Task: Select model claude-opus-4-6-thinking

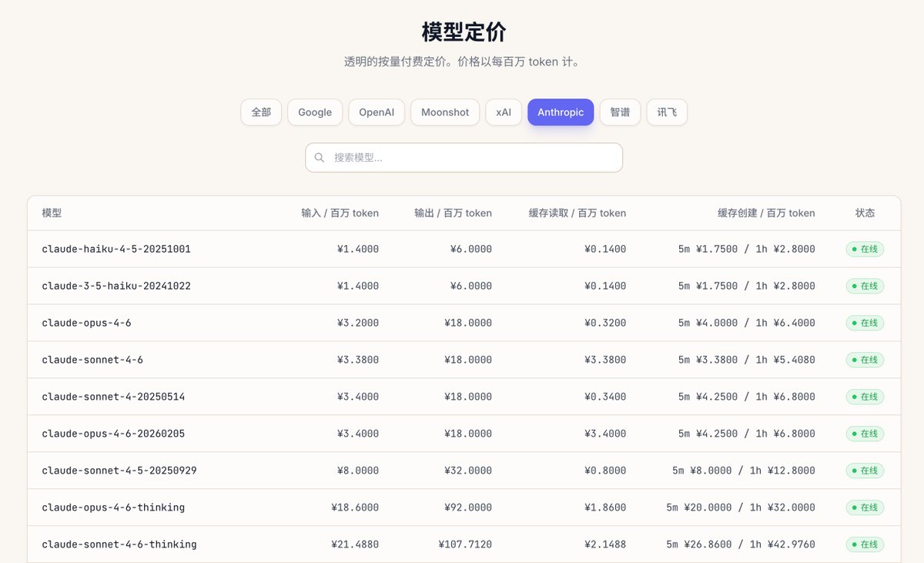Action: click(113, 508)
